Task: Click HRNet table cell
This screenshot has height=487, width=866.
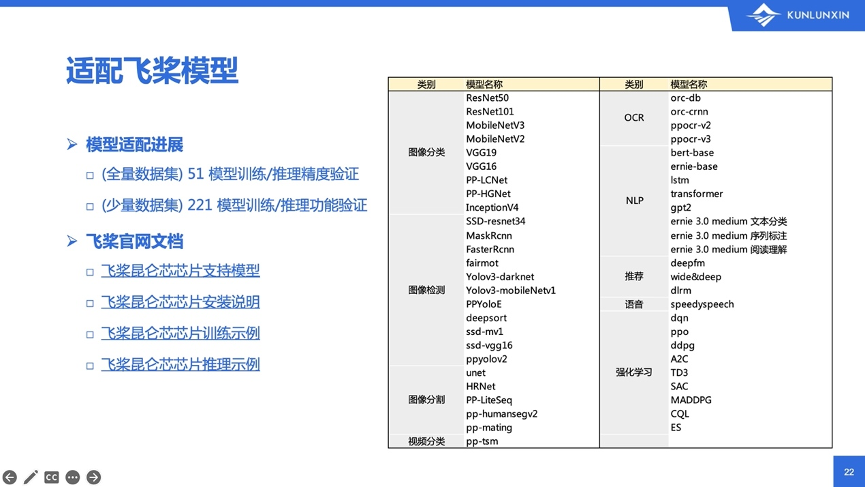Action: (x=480, y=387)
